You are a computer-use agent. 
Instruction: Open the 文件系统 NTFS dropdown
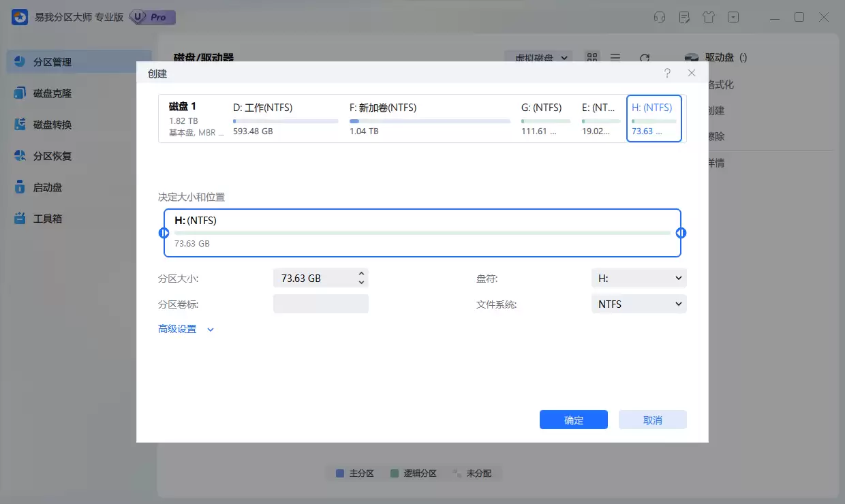pos(638,304)
